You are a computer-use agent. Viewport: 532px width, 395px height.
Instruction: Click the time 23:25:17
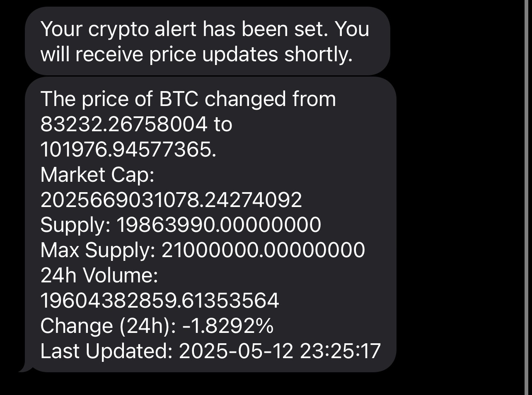coord(340,351)
